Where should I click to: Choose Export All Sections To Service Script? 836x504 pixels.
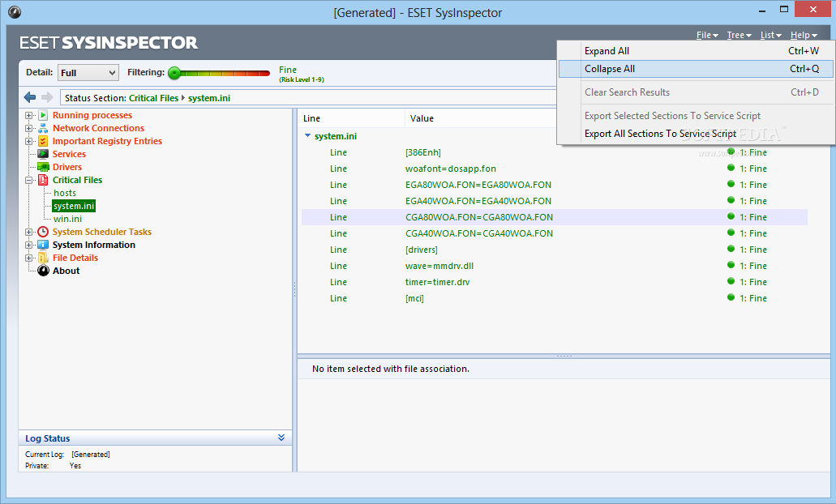point(696,134)
